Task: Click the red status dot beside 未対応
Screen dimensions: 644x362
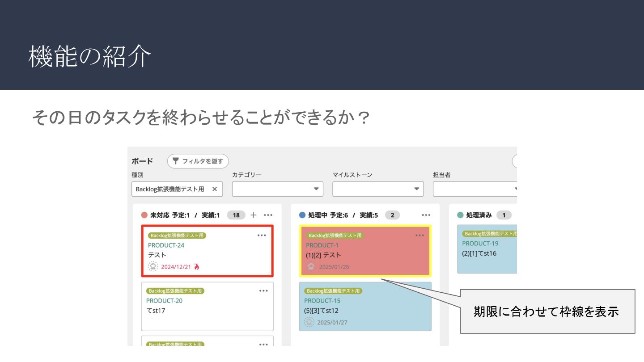Action: pyautogui.click(x=144, y=215)
